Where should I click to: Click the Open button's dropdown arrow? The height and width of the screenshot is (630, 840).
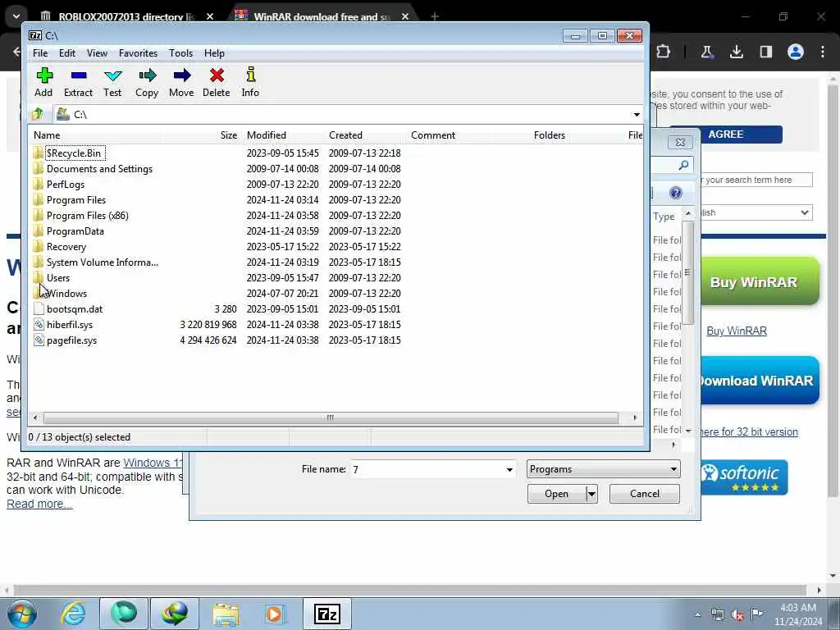tap(591, 494)
